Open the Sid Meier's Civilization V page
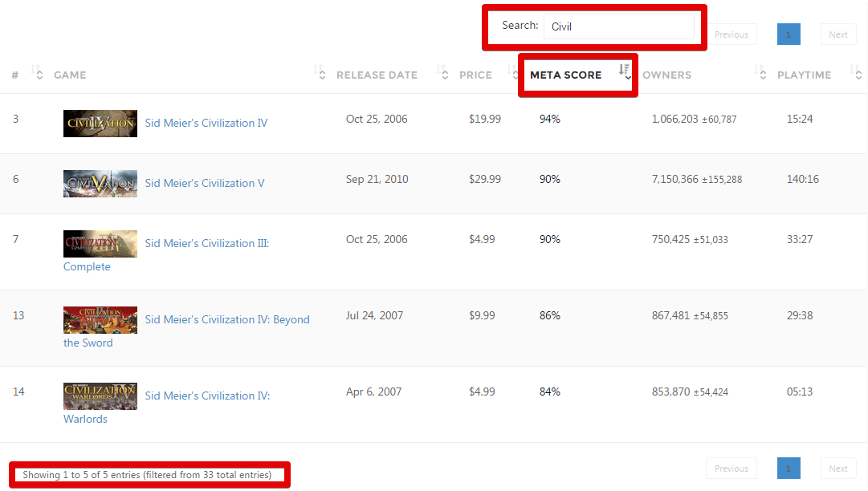The height and width of the screenshot is (491, 868). (206, 183)
